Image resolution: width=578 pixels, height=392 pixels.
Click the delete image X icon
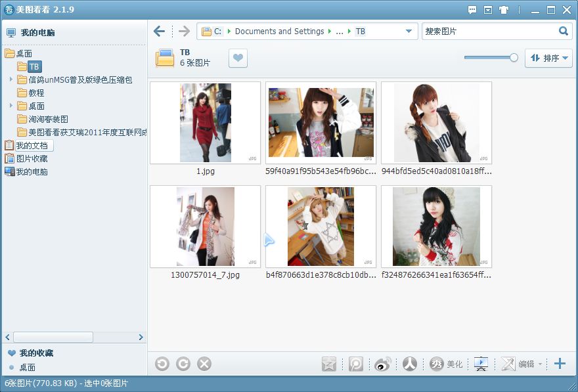pos(204,364)
